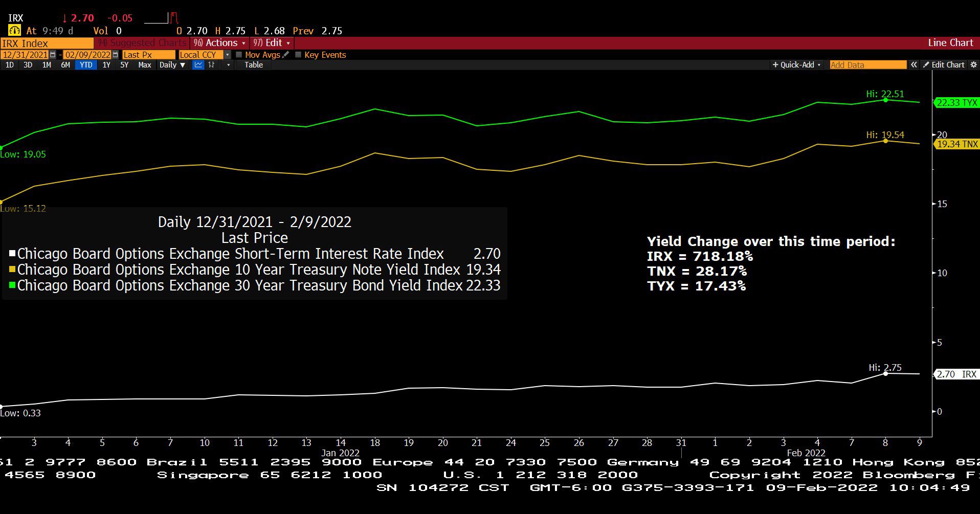Click the Hi: 2.75 marker on white line
This screenshot has height=514, width=980.
[885, 374]
